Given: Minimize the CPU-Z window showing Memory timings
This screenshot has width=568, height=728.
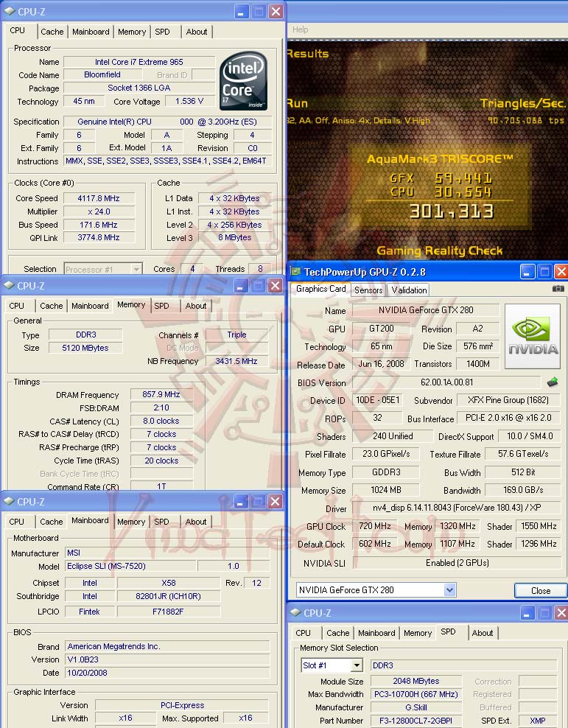Looking at the screenshot, I should click(240, 286).
